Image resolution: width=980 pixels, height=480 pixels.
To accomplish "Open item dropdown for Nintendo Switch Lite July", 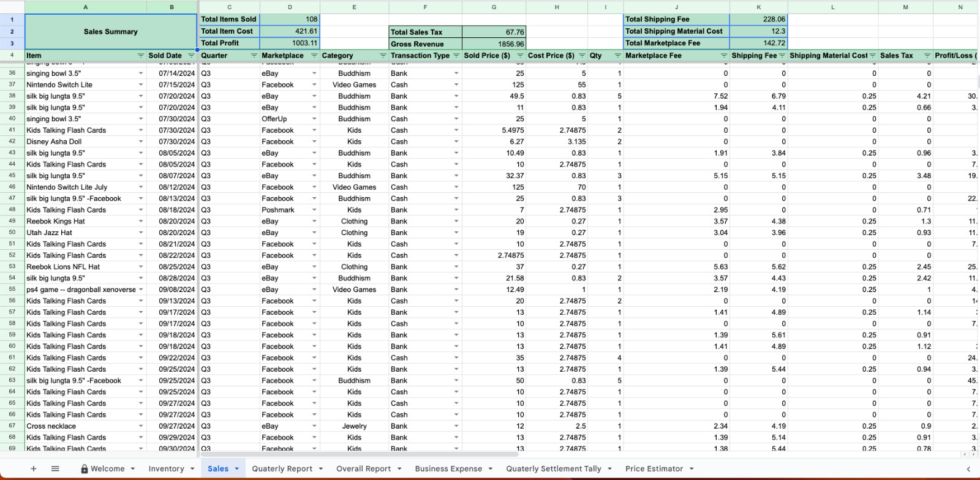I will pos(141,187).
